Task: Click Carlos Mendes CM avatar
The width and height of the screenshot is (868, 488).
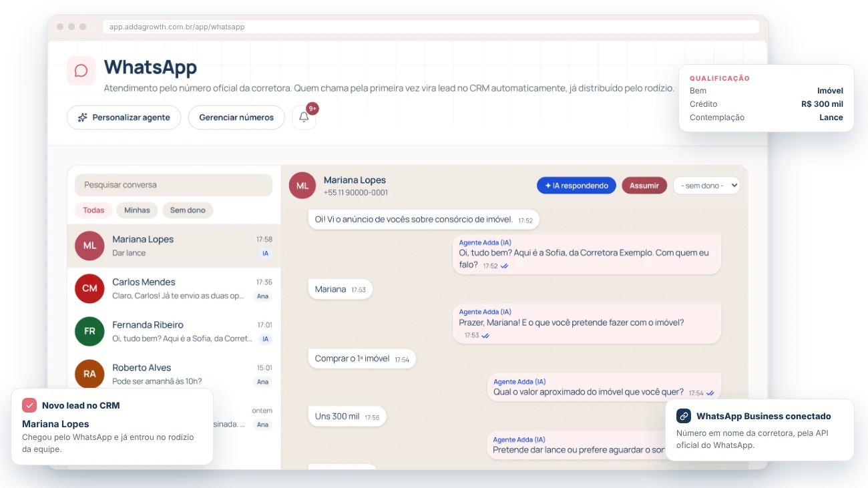Action: point(89,288)
